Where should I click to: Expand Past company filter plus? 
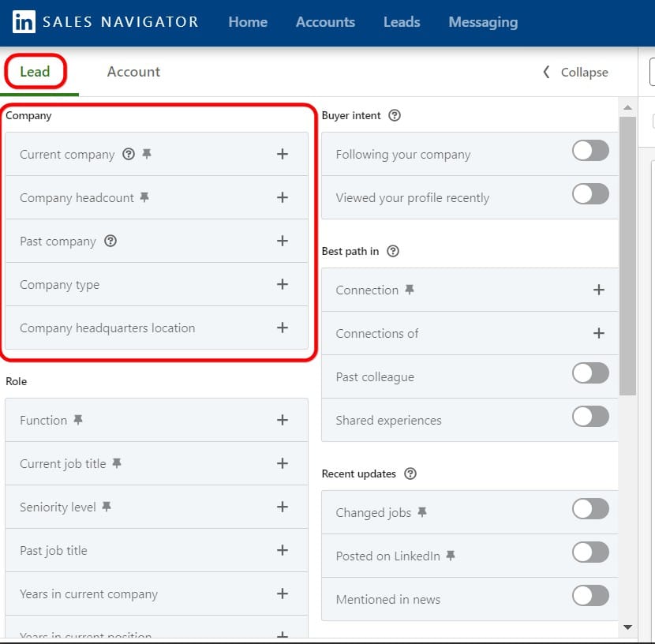[x=283, y=241]
